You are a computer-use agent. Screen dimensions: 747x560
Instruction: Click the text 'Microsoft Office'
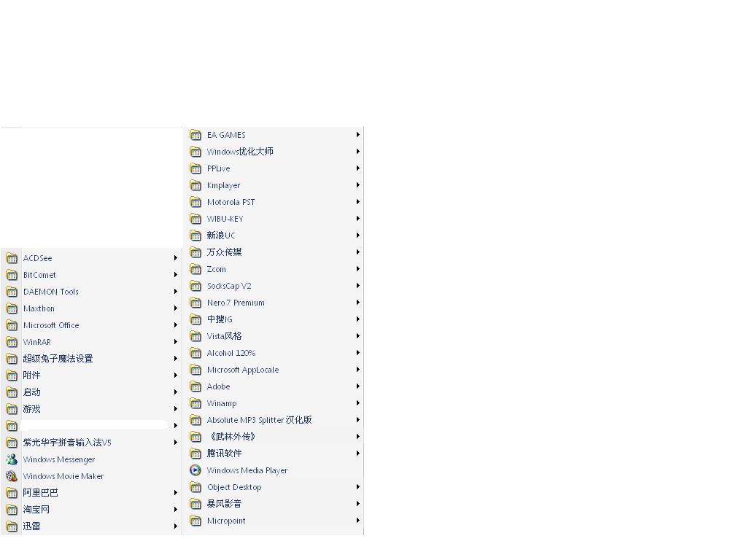(51, 325)
